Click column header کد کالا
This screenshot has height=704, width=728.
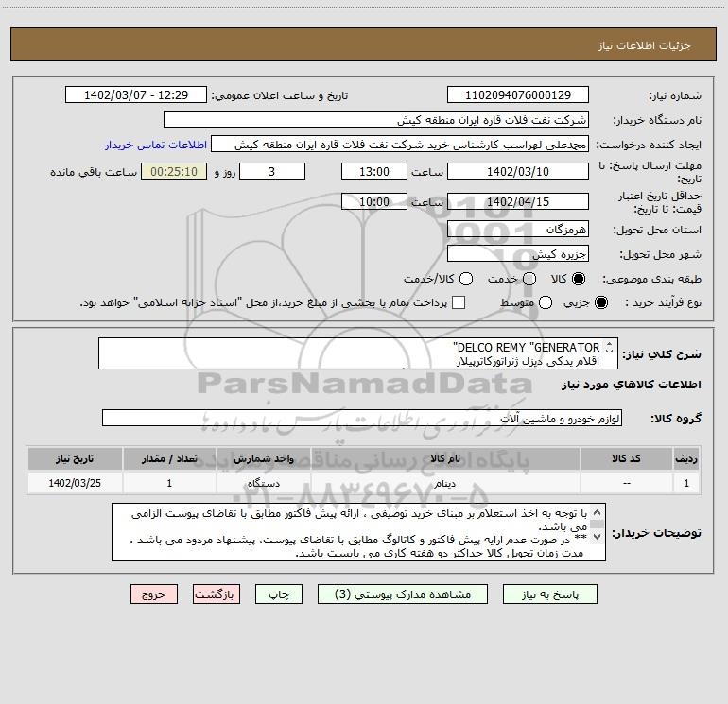(626, 458)
